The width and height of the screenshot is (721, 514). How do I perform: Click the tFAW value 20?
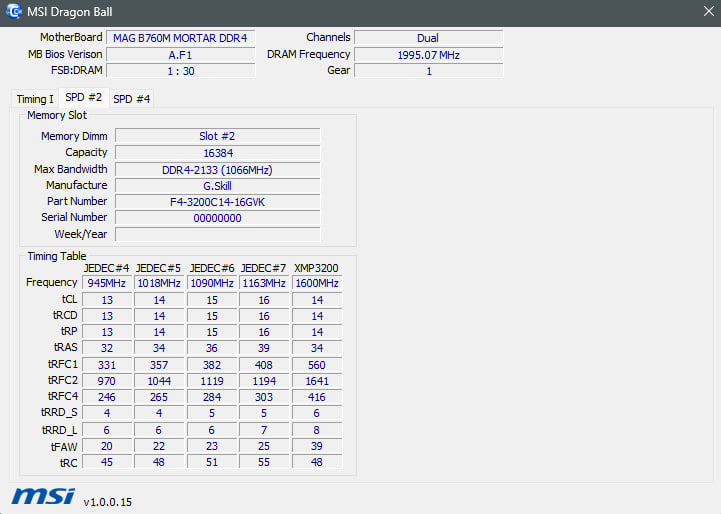pyautogui.click(x=107, y=446)
